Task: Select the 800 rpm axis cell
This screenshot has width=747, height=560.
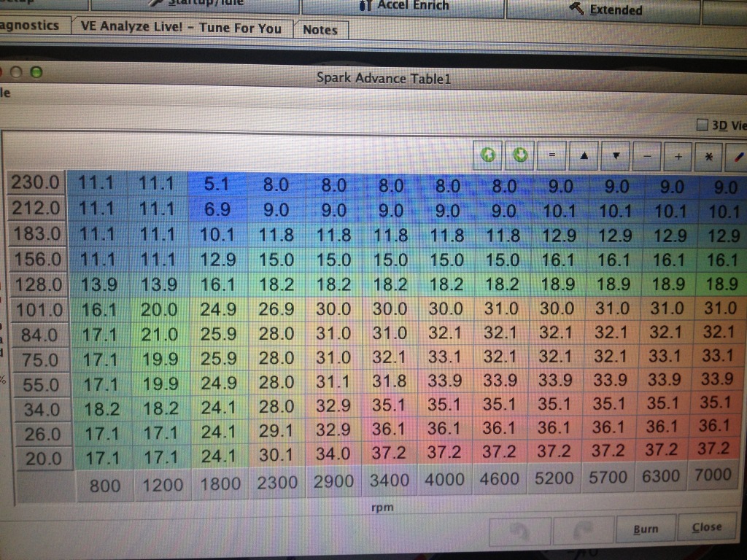Action: pos(105,486)
